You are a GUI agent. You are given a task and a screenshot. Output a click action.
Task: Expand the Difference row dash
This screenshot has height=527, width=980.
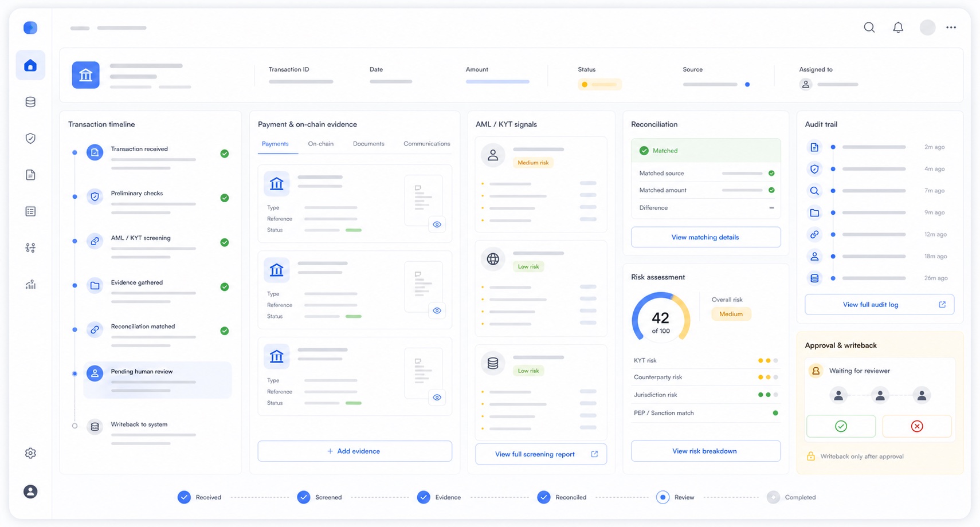771,208
